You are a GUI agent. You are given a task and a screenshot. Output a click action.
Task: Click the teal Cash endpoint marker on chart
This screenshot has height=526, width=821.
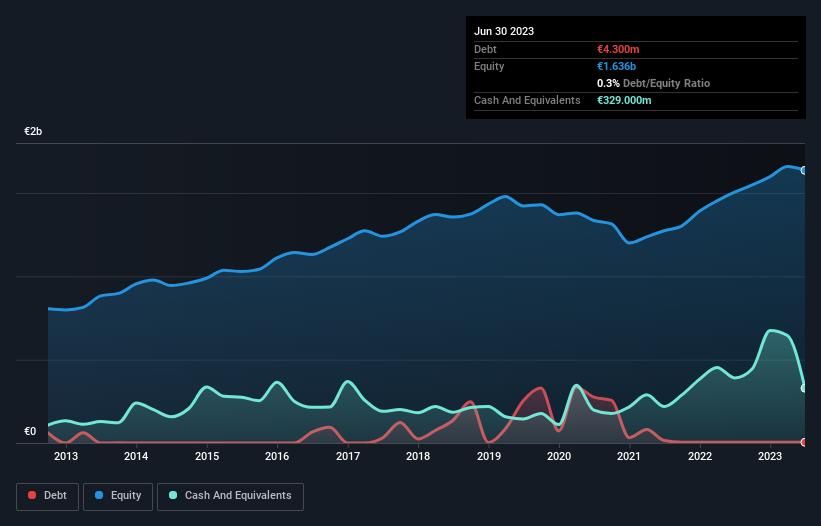(x=803, y=388)
